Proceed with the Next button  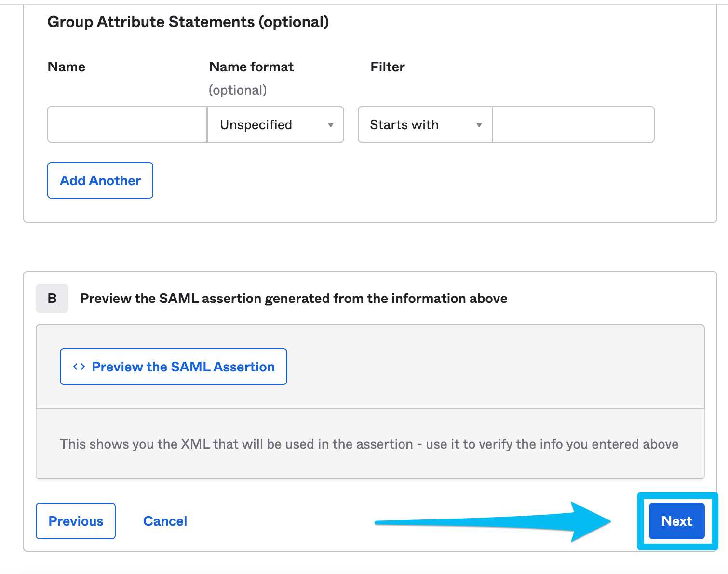677,521
